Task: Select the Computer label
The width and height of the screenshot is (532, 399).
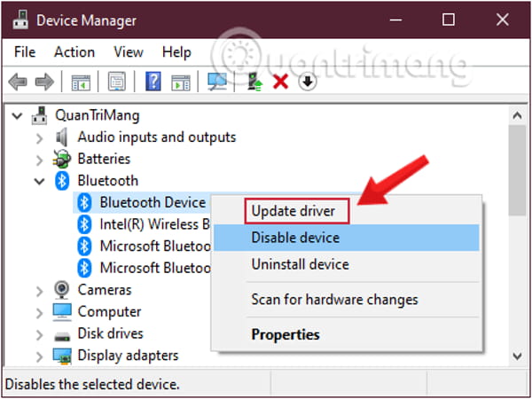Action: click(109, 312)
